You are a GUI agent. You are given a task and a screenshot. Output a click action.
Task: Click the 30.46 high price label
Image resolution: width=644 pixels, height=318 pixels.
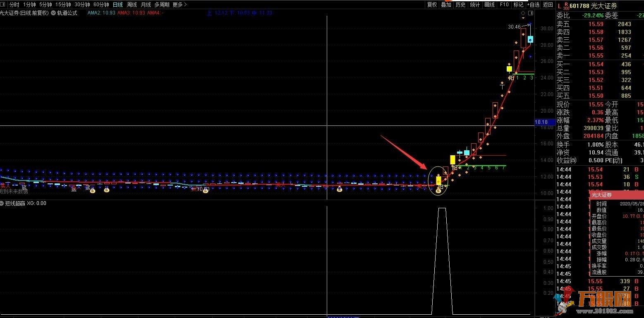click(515, 27)
